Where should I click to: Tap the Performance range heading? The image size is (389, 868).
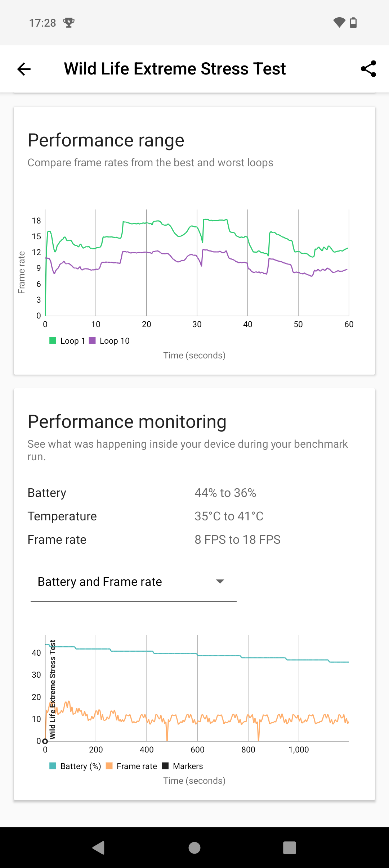click(106, 140)
